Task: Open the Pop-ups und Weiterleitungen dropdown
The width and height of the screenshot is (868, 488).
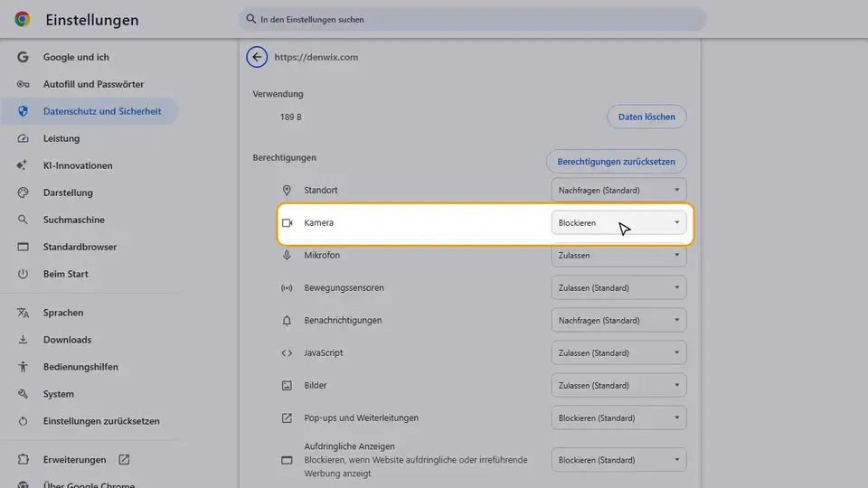Action: (618, 418)
